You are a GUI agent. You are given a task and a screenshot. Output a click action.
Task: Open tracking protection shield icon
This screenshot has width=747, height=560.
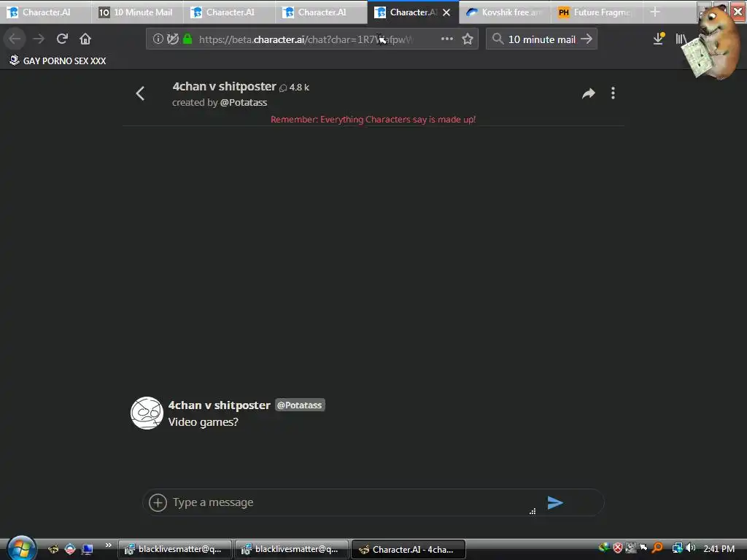coord(172,39)
